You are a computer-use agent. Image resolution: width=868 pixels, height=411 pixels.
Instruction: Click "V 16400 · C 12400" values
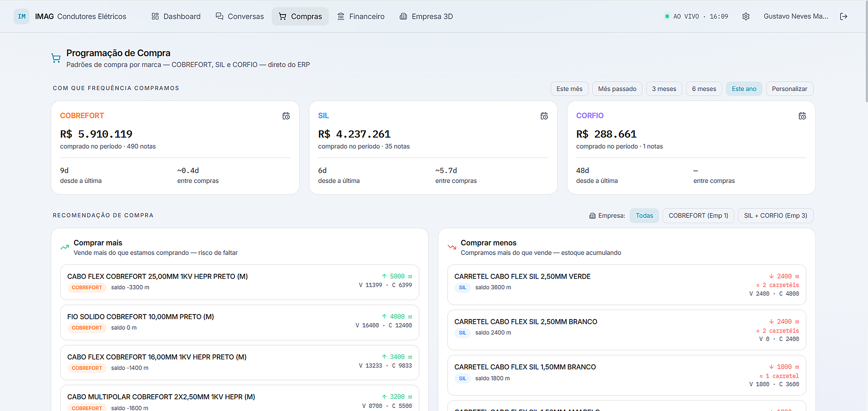click(384, 325)
